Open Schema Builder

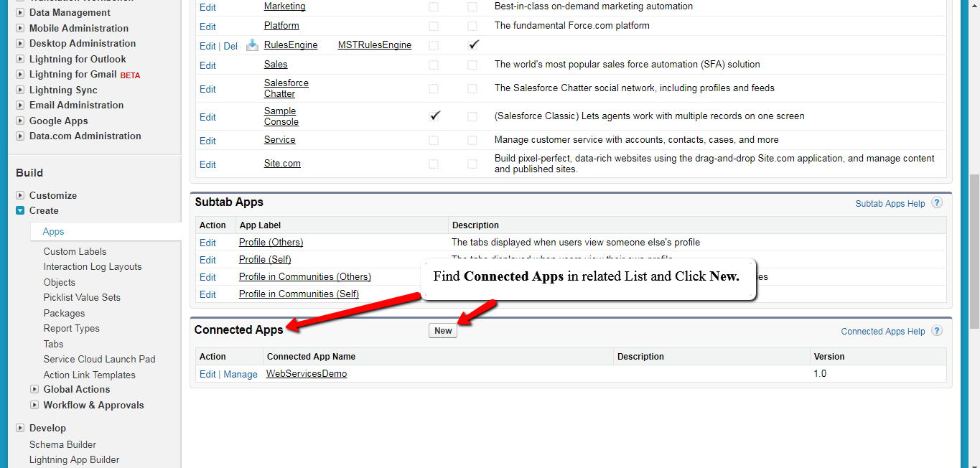62,444
